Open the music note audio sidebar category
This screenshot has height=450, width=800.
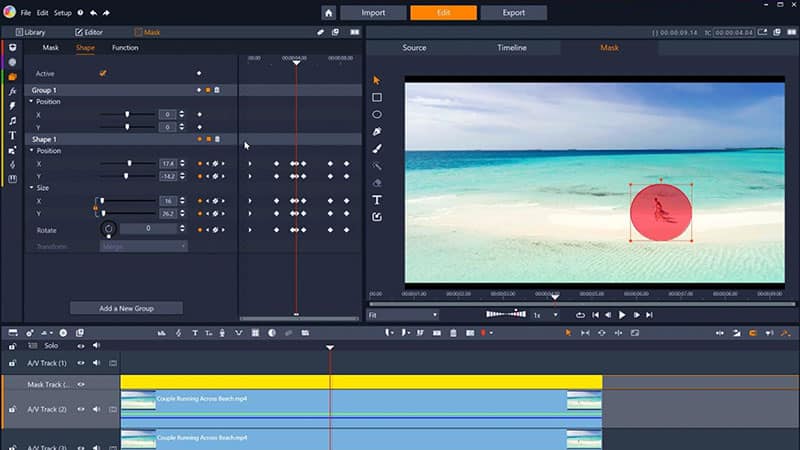(13, 121)
